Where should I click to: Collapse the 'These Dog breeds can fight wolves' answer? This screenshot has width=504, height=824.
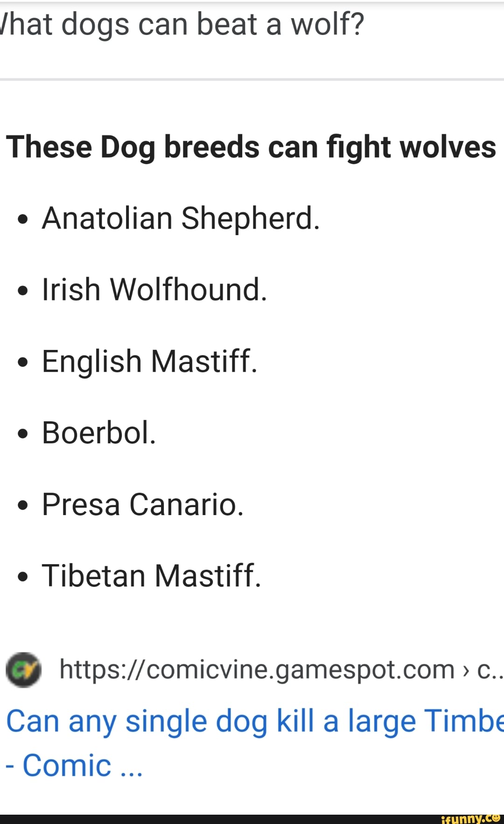[x=252, y=147]
